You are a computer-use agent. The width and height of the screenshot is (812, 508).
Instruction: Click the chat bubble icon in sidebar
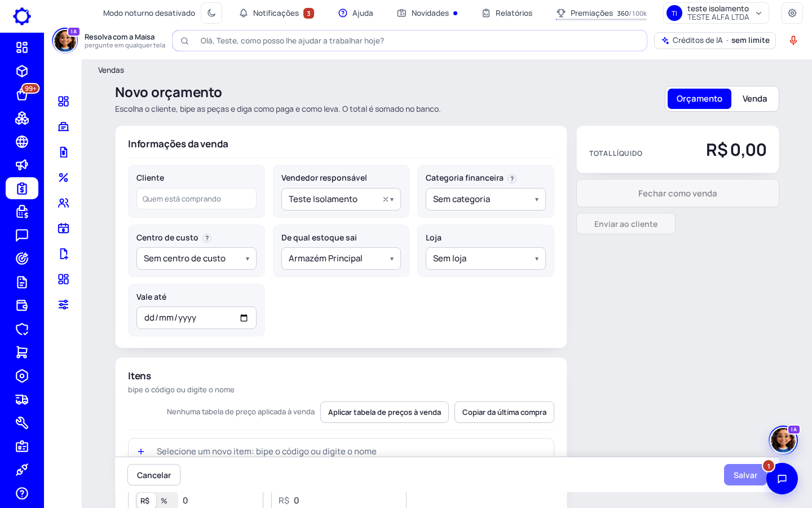point(22,235)
